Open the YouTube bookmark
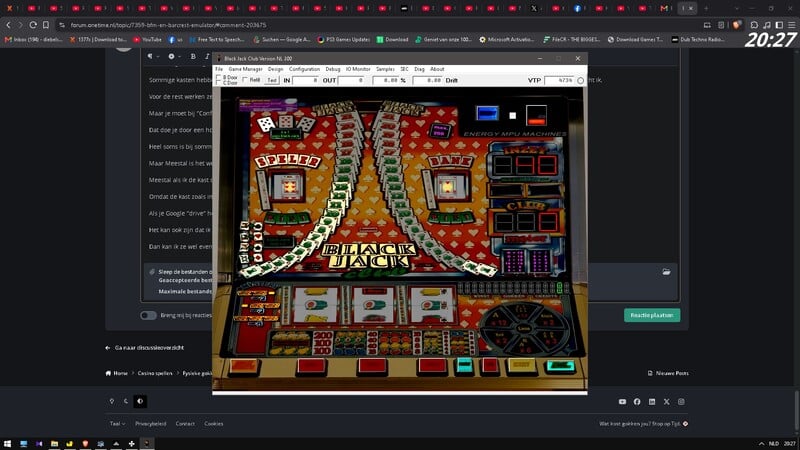Screen dimensions: 800x450 click(147, 39)
